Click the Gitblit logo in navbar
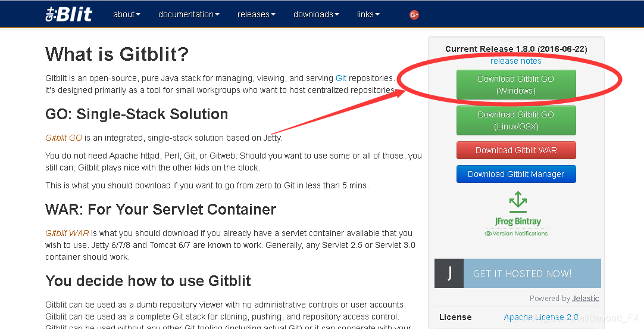 [69, 14]
